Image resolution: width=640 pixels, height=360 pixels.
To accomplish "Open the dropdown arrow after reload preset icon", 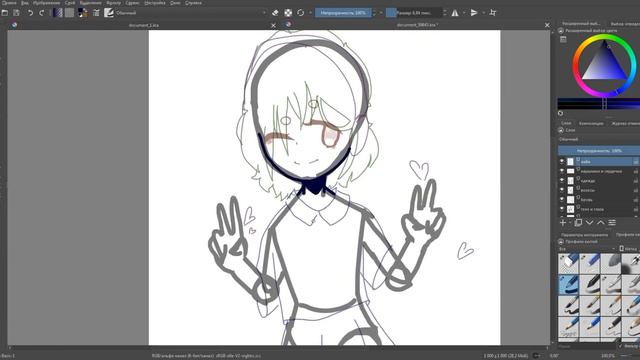I will 310,13.
